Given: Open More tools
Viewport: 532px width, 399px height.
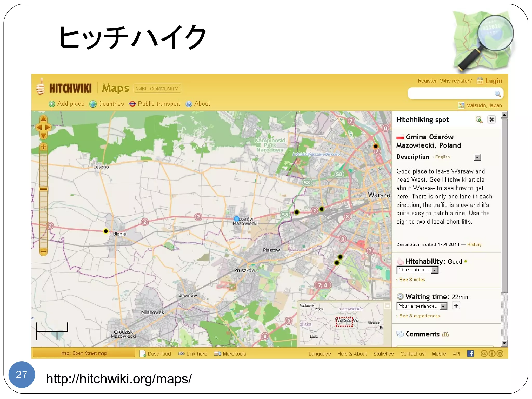Looking at the screenshot, I should (x=230, y=354).
